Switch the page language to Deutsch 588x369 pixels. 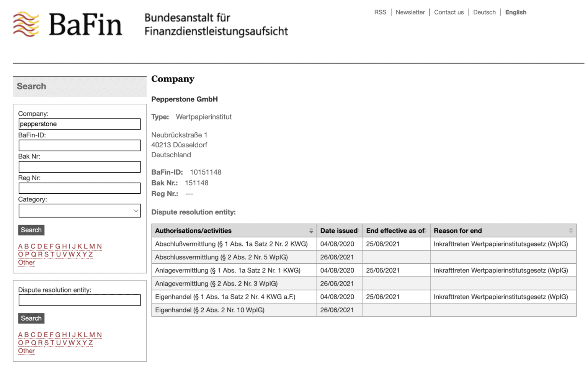pyautogui.click(x=484, y=12)
